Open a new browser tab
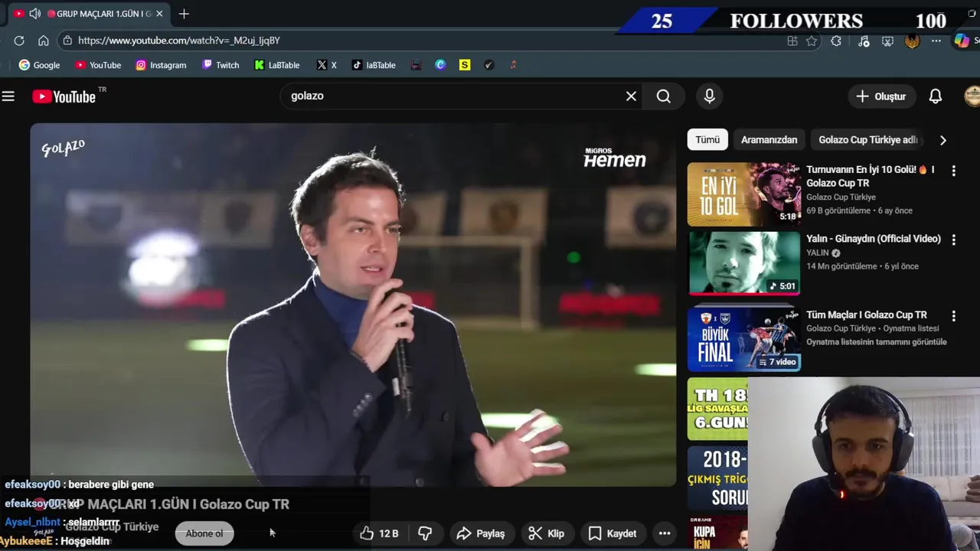The height and width of the screenshot is (551, 980). [184, 14]
